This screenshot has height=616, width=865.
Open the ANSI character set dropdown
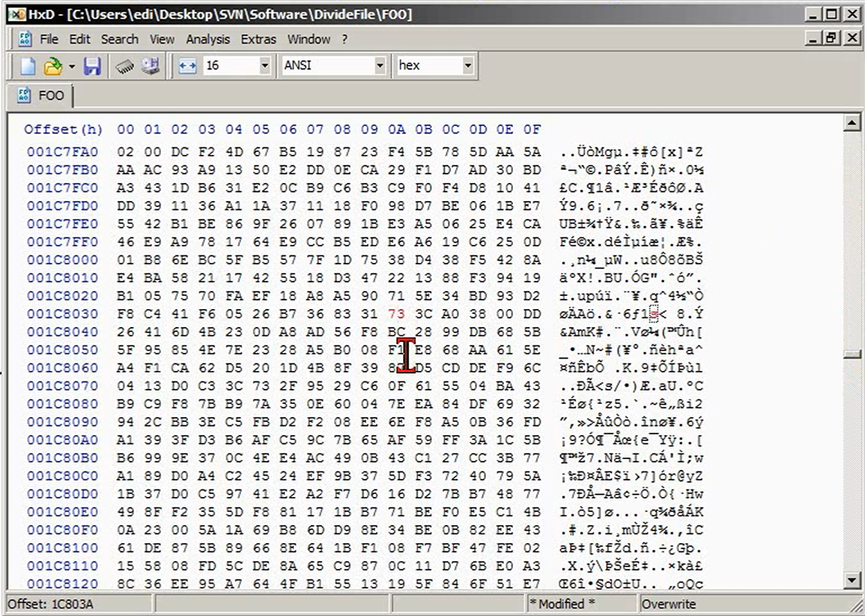pyautogui.click(x=379, y=66)
